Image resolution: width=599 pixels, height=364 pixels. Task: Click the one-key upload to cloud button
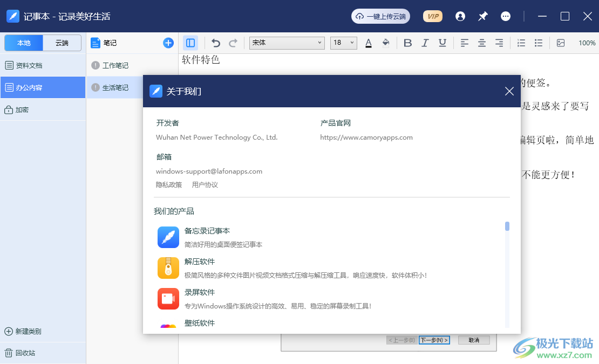[380, 16]
